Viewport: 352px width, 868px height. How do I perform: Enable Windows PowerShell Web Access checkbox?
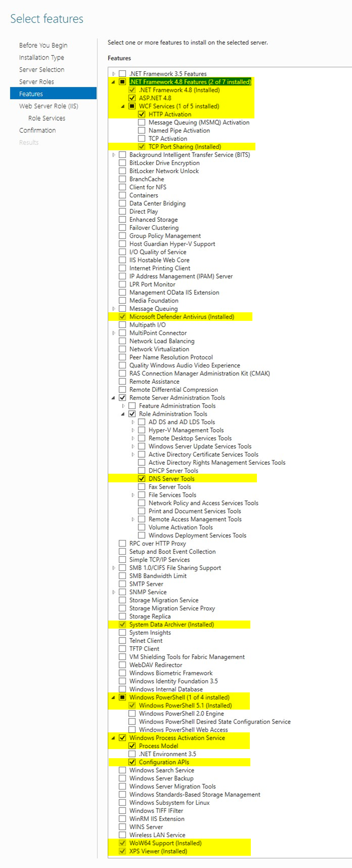click(x=132, y=729)
